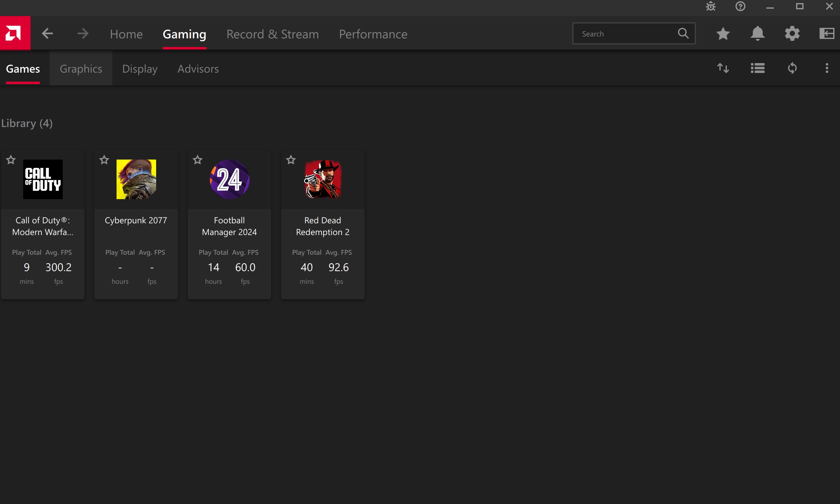Click the Library (4) heading

[x=27, y=123]
